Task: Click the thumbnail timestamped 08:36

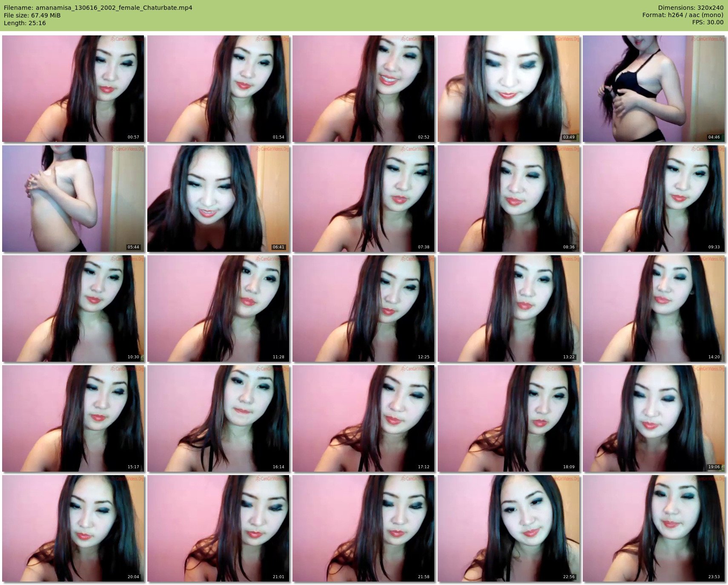Action: coord(508,198)
